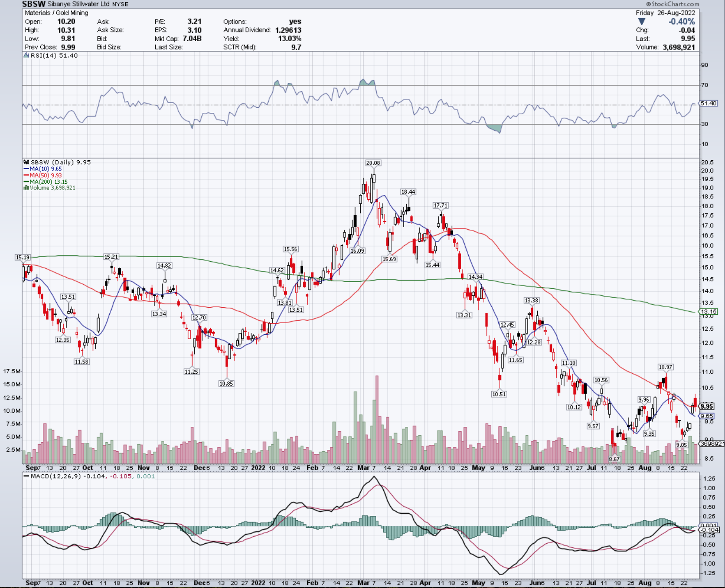Viewport: 725px width, 588px height.
Task: Click the MACD(12,26,9) legend line marker
Action: (27, 476)
